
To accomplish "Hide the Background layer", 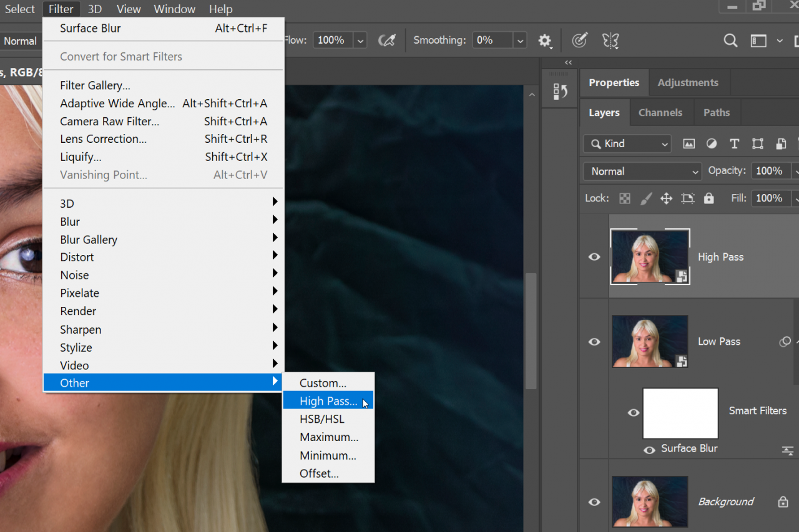I will click(x=594, y=502).
